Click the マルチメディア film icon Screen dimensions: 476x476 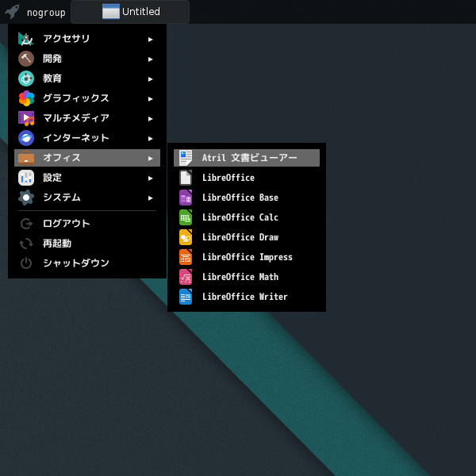tap(26, 118)
